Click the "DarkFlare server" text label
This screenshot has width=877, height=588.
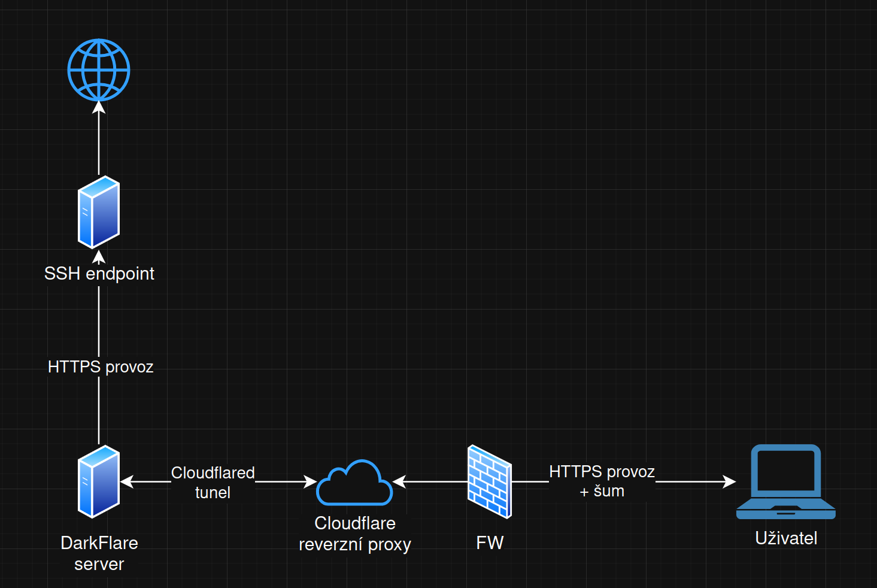99,553
